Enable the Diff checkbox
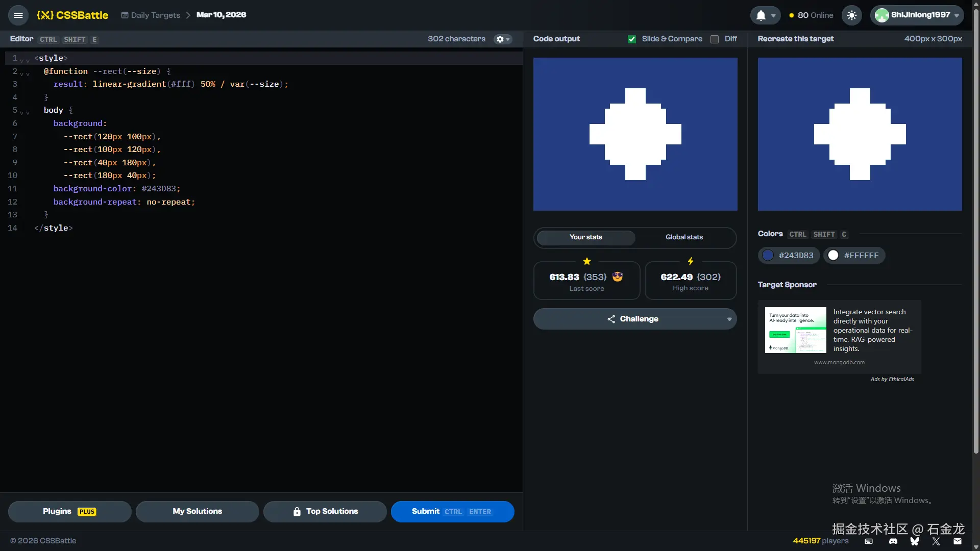Image resolution: width=980 pixels, height=551 pixels. 715,39
